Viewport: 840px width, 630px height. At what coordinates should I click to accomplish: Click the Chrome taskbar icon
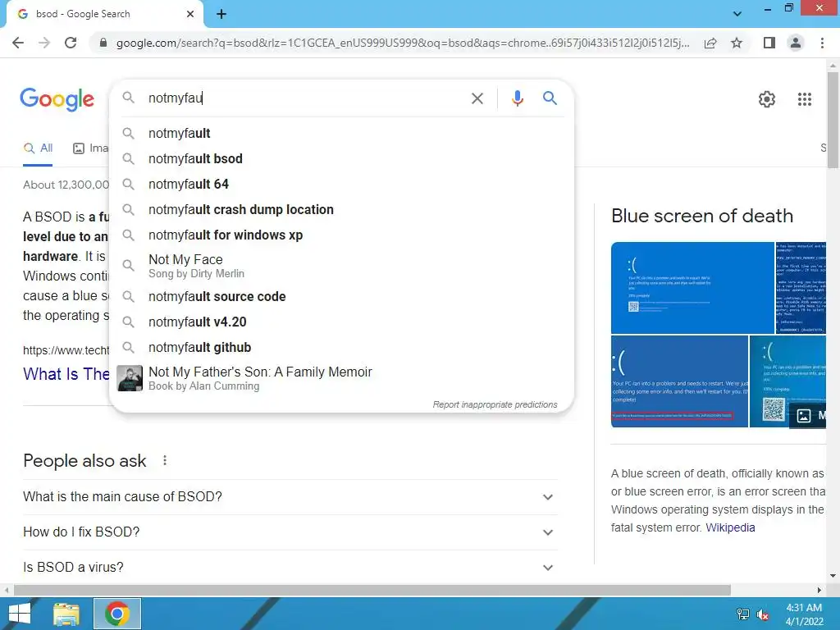pos(117,614)
